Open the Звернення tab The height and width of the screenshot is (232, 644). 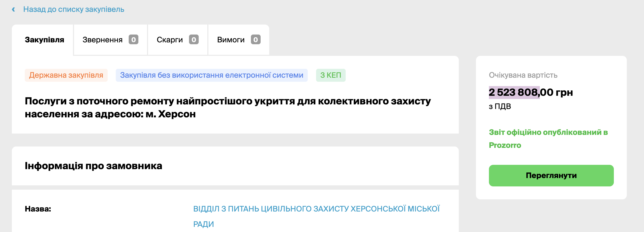(x=102, y=40)
